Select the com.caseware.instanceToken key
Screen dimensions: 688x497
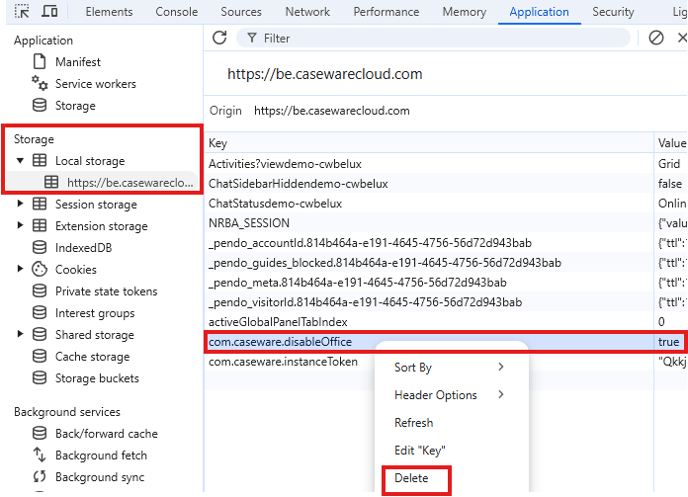(283, 361)
